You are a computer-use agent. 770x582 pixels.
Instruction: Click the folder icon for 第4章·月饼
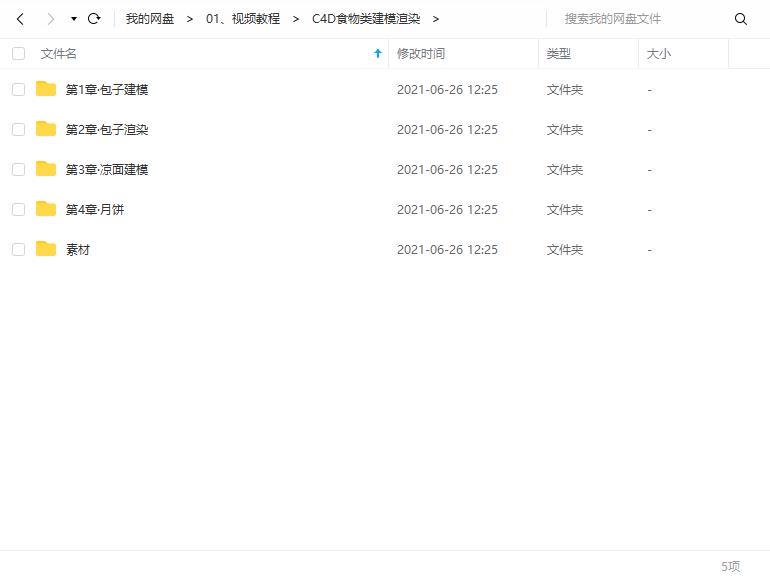tap(46, 209)
